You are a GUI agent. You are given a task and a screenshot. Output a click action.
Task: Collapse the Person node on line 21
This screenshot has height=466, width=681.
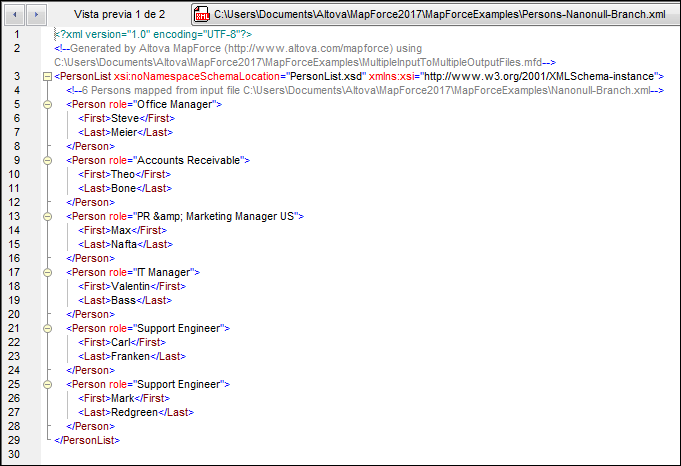[x=47, y=328]
